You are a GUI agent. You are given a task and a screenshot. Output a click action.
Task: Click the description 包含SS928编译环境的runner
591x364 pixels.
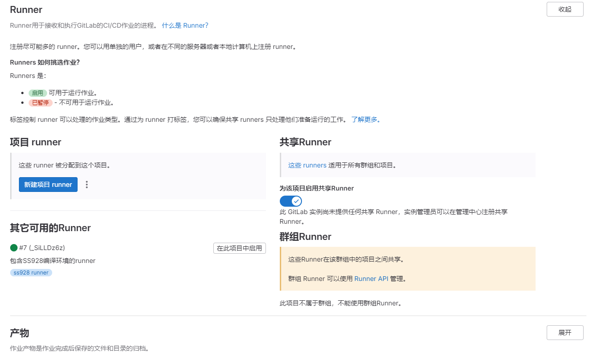[x=53, y=261]
